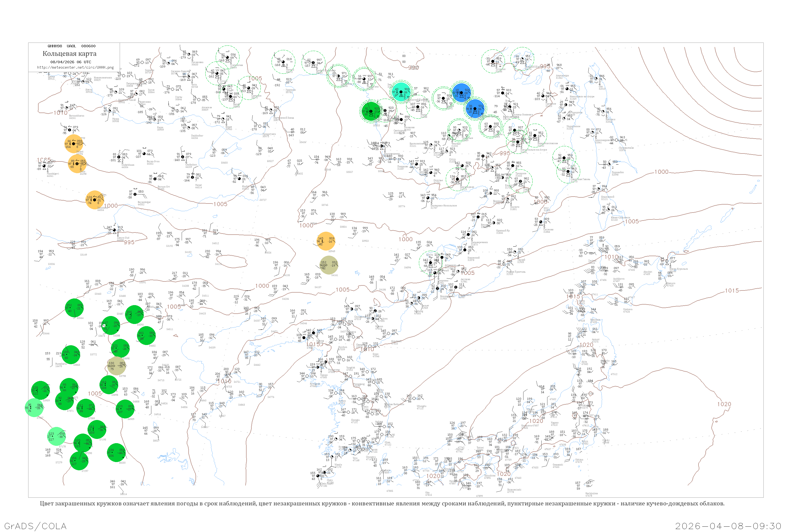The width and height of the screenshot is (798, 532).
Task: Click the legend caption below the map
Action: (x=382, y=504)
